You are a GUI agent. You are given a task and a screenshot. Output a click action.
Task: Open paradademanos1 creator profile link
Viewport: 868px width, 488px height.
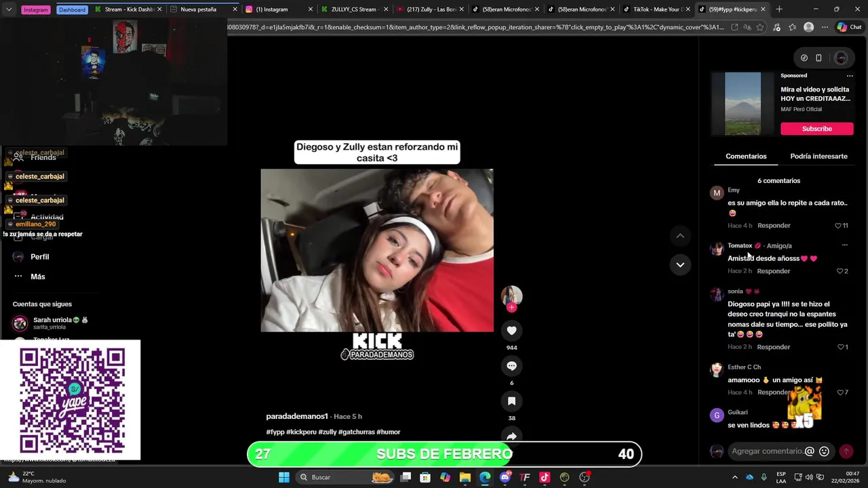(297, 416)
